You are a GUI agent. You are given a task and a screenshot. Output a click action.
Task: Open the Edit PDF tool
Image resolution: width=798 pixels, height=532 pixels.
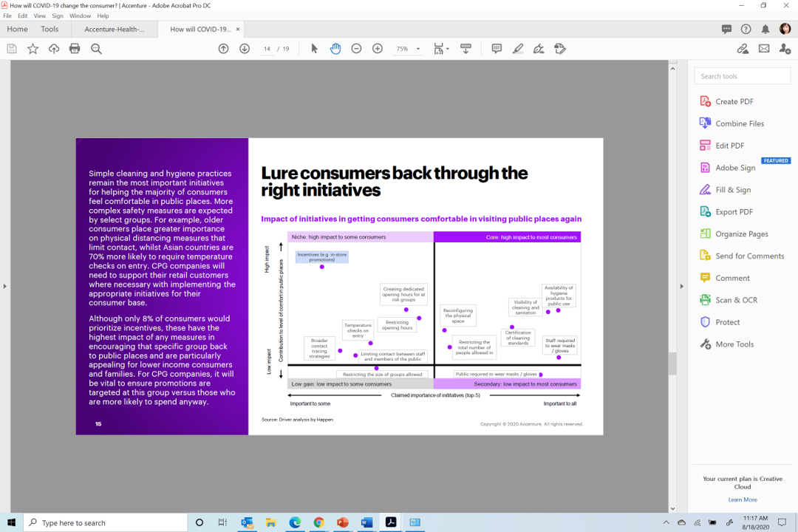[729, 146]
